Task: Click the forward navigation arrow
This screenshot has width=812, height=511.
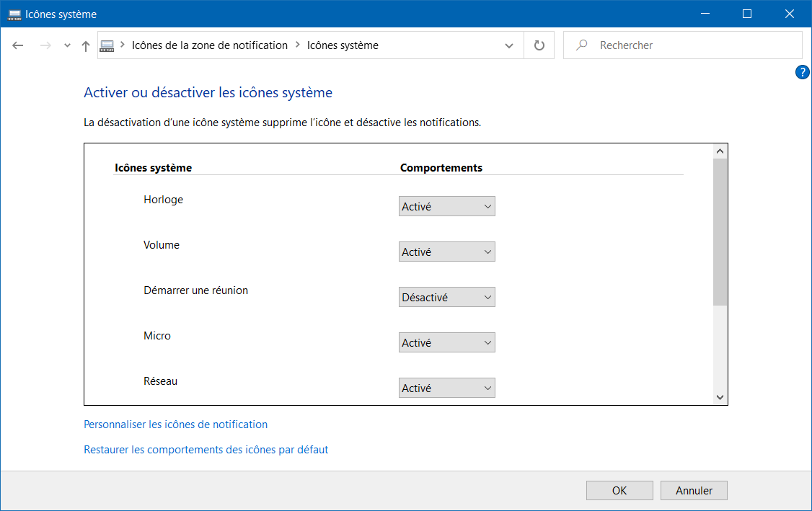Action: (45, 45)
